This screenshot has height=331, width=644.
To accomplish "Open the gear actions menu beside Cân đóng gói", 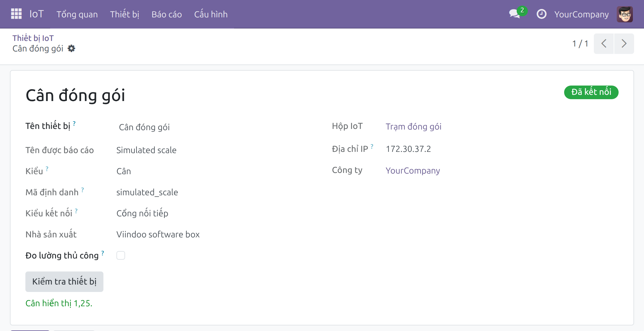I will pos(72,49).
